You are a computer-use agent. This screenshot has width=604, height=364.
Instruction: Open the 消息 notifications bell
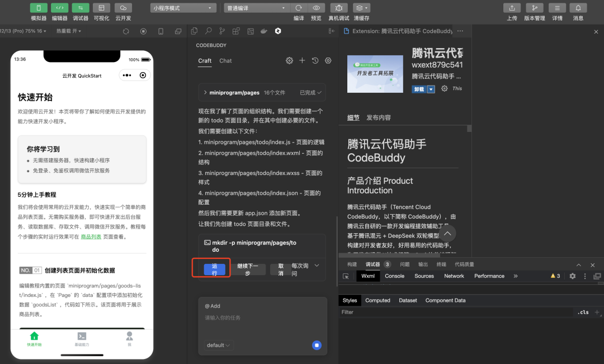click(578, 8)
